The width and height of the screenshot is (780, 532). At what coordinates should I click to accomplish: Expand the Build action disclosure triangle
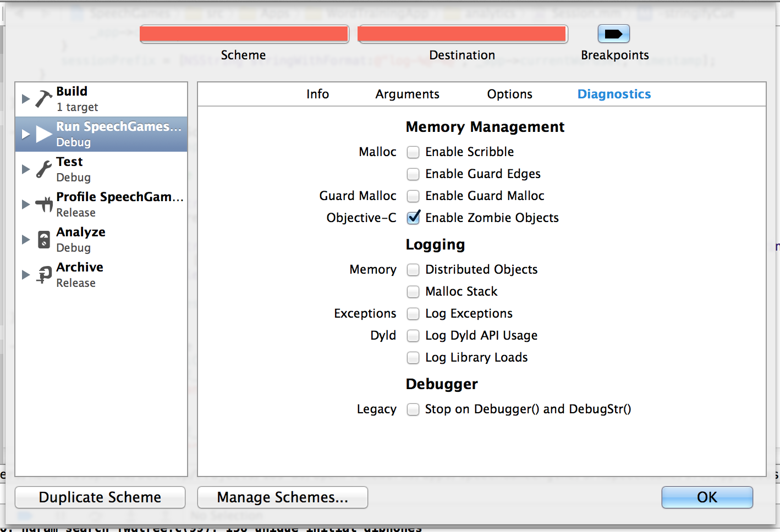pyautogui.click(x=25, y=99)
